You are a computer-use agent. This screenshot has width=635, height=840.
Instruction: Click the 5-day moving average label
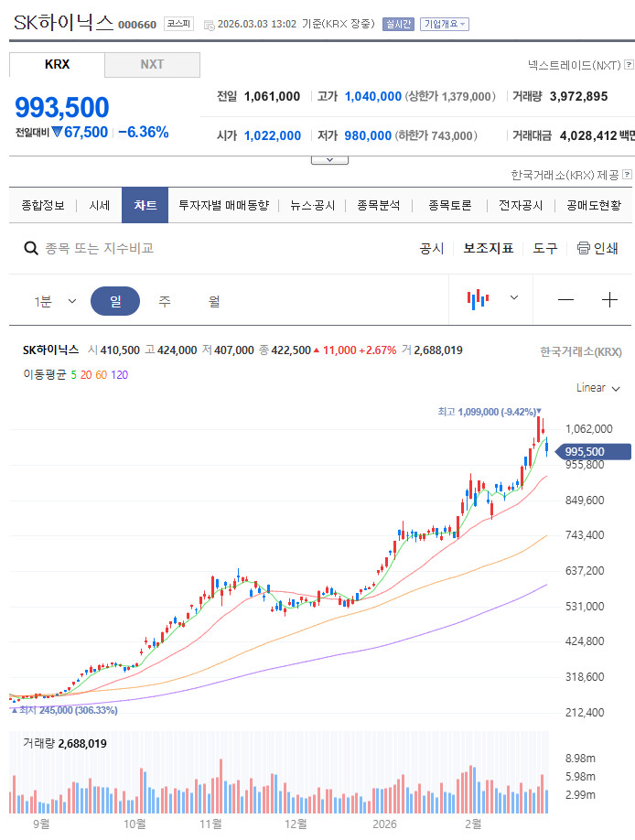[x=73, y=375]
